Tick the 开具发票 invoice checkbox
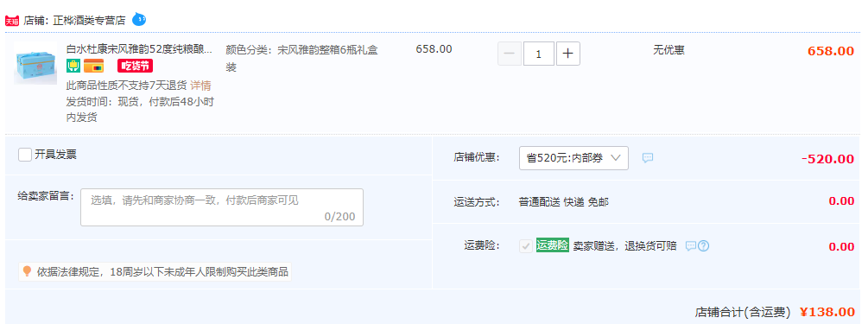 click(25, 155)
